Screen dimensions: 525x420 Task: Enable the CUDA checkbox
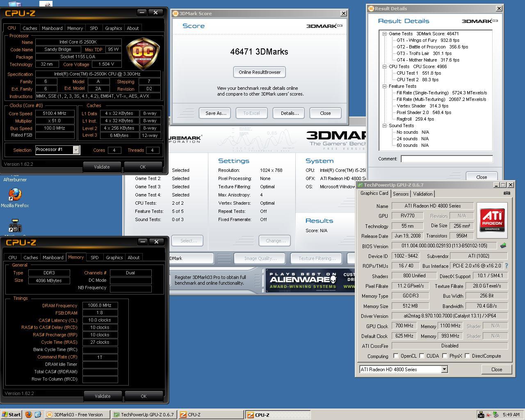pos(422,356)
